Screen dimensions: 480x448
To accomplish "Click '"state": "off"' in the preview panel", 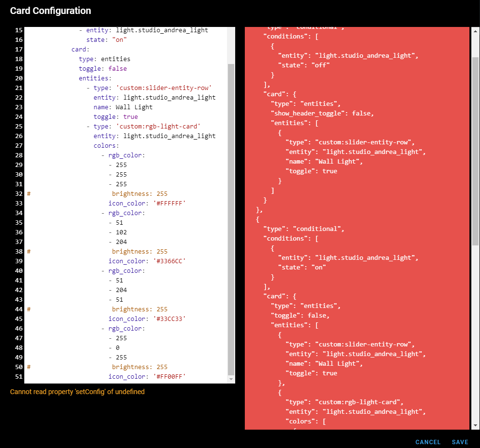I will pyautogui.click(x=303, y=65).
